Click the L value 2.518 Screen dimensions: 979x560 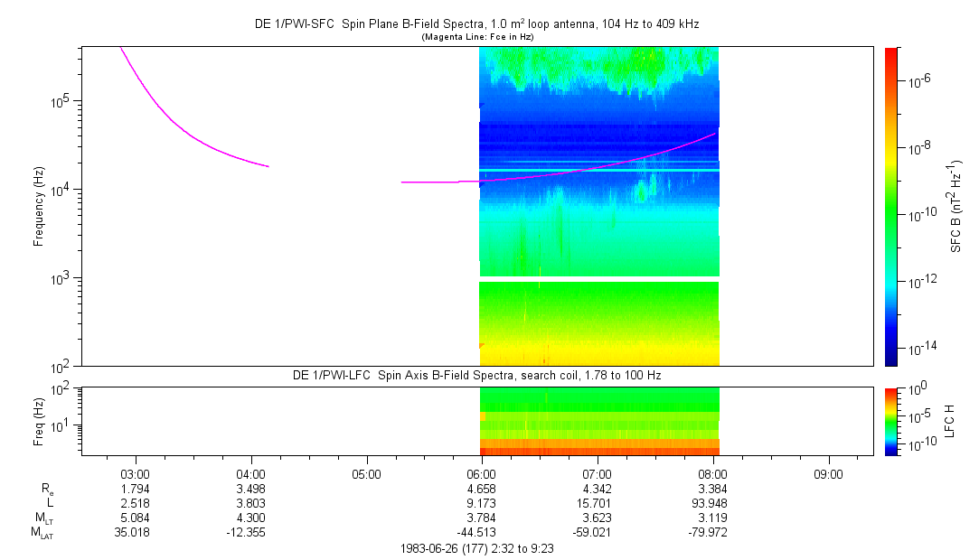tap(136, 503)
